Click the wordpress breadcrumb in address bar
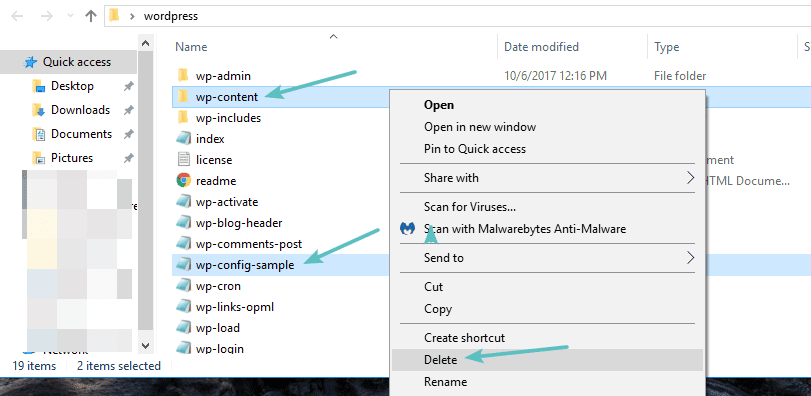Image resolution: width=811 pixels, height=396 pixels. (x=171, y=17)
